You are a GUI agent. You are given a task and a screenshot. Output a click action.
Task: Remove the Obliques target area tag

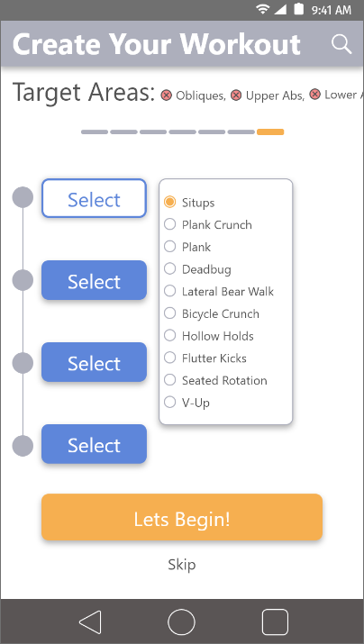click(167, 95)
